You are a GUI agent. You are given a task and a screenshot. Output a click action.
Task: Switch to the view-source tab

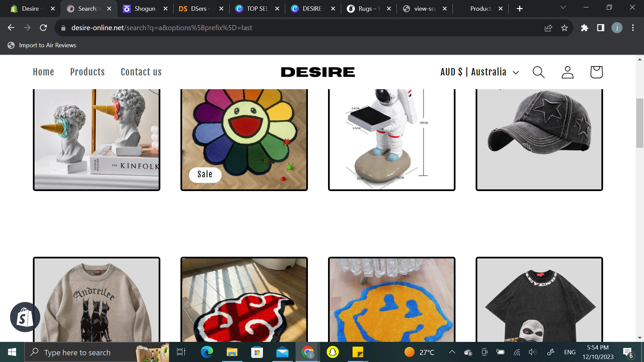(x=424, y=9)
